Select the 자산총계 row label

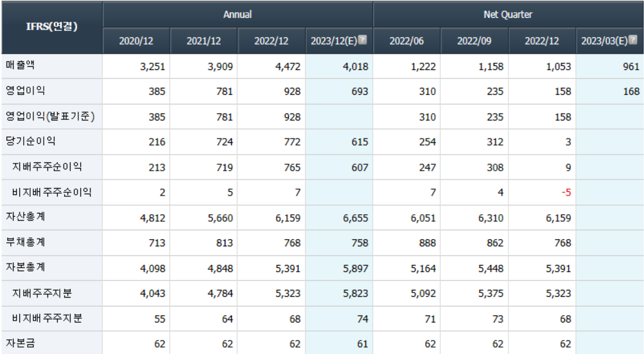[x=25, y=217]
